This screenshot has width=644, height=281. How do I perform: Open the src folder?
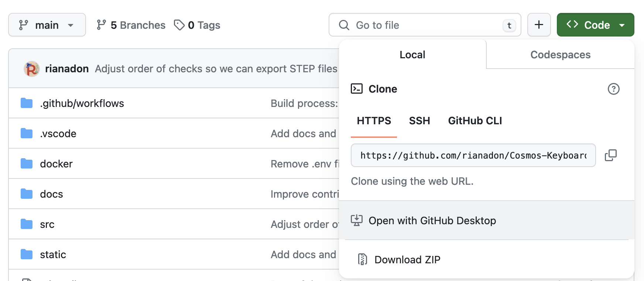click(47, 224)
